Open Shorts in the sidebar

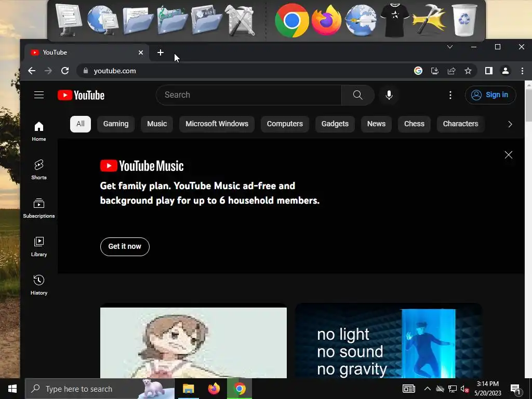39,170
